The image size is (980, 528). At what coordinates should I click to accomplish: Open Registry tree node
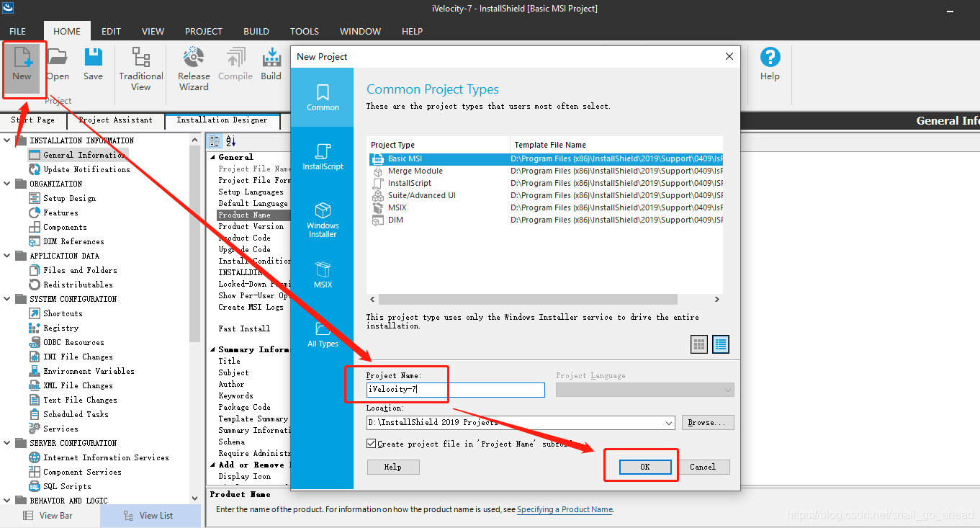[x=60, y=328]
